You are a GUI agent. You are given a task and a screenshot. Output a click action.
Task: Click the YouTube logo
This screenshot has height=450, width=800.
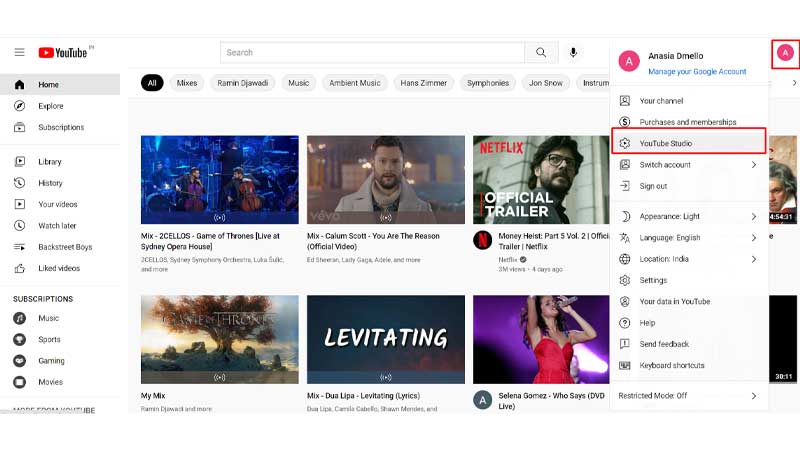pos(63,53)
